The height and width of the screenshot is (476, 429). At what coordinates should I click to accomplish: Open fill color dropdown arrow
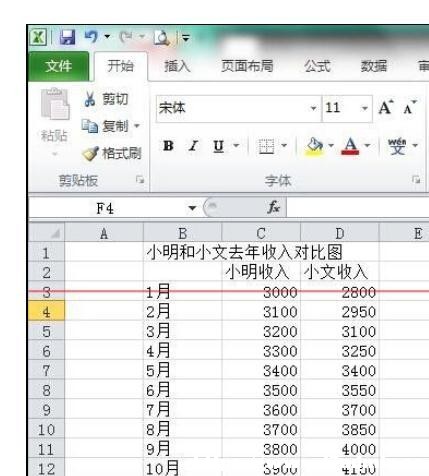click(x=331, y=145)
